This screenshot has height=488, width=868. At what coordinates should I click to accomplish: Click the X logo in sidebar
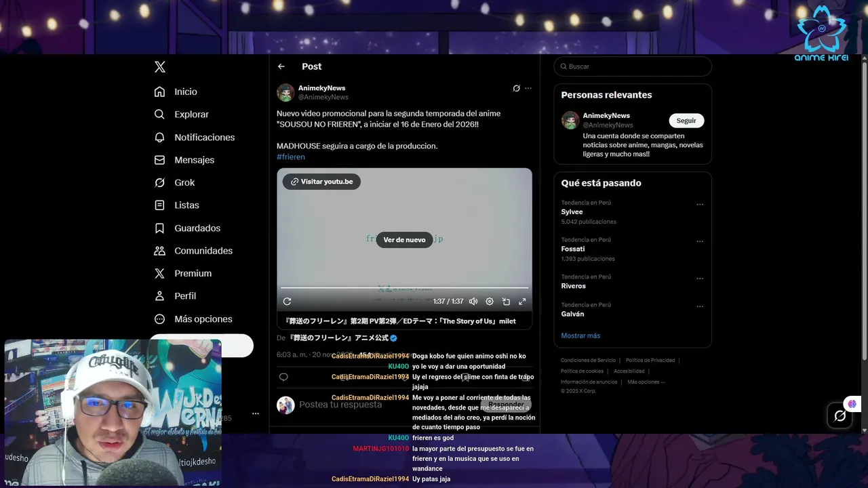[160, 66]
